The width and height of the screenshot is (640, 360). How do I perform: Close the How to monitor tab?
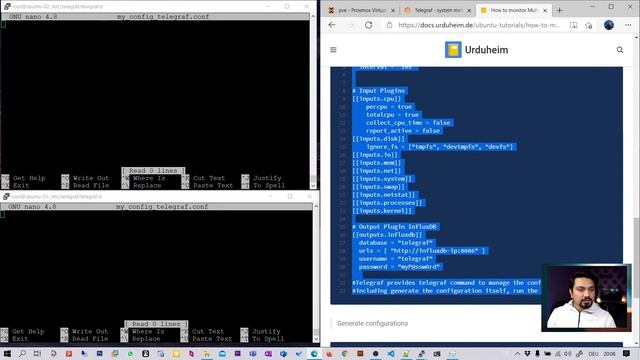(545, 10)
